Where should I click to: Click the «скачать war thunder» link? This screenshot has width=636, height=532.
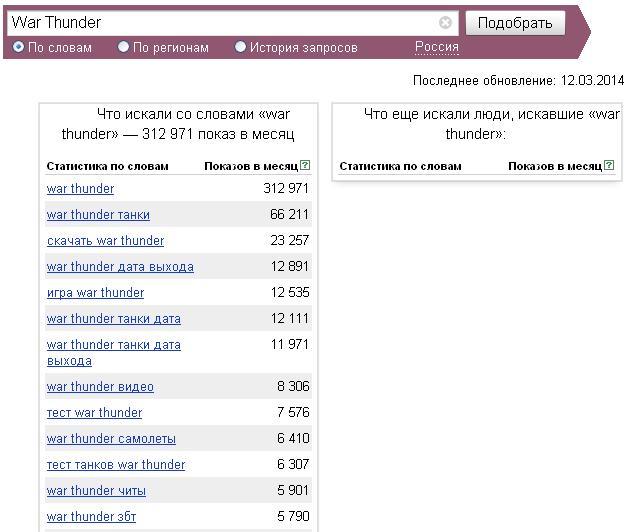pos(105,241)
